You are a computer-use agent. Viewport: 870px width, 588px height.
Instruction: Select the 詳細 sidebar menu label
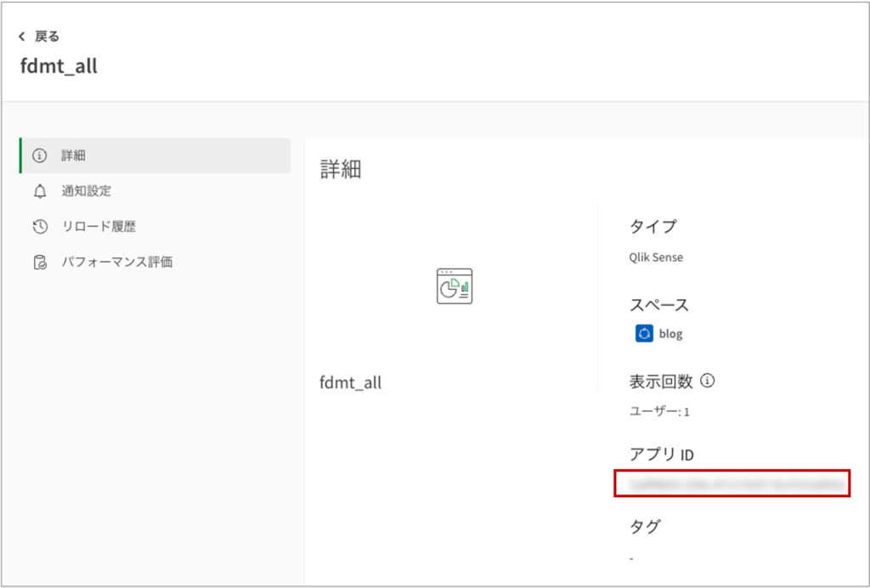pyautogui.click(x=73, y=155)
